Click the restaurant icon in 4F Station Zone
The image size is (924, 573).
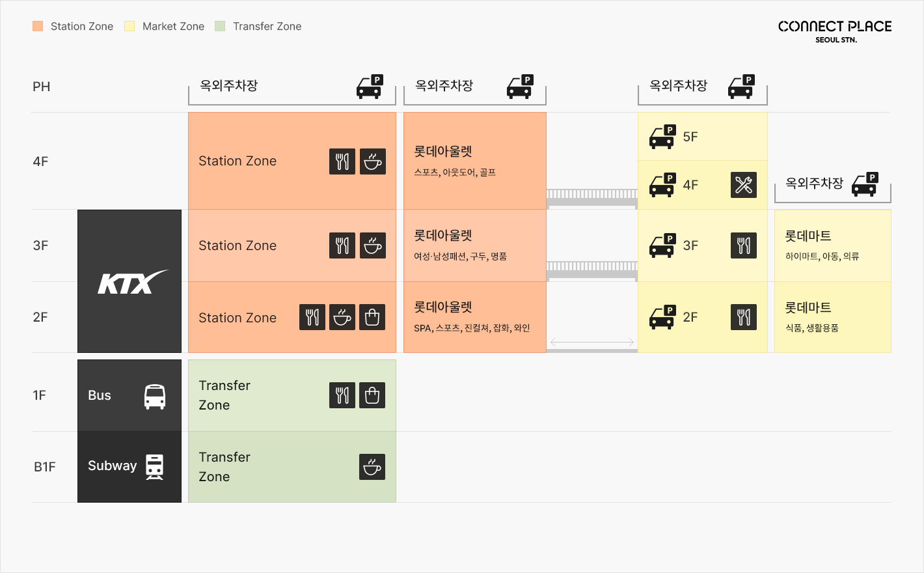342,161
